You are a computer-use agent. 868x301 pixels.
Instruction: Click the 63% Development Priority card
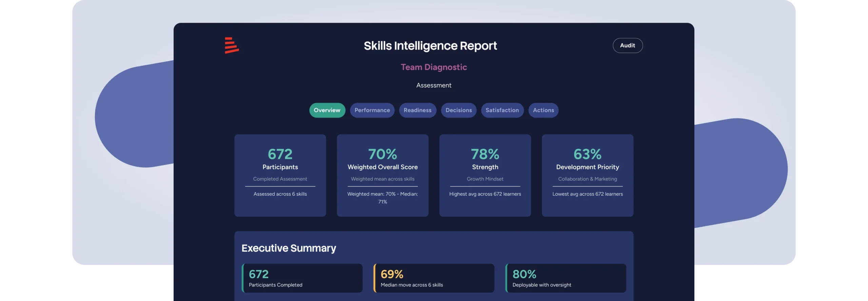[587, 175]
